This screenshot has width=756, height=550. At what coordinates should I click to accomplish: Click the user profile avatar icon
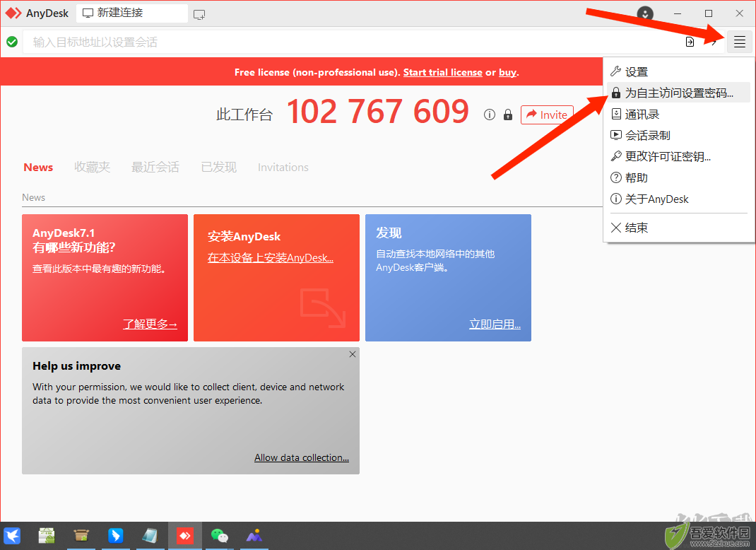click(x=645, y=13)
